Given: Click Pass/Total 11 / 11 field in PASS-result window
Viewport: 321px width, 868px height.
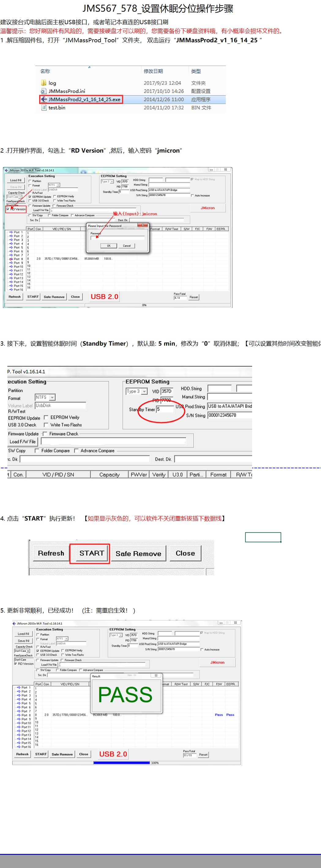Looking at the screenshot, I should (189, 755).
